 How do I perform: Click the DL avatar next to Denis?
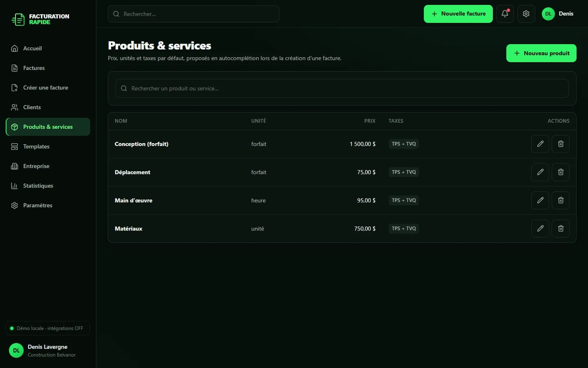pos(548,14)
